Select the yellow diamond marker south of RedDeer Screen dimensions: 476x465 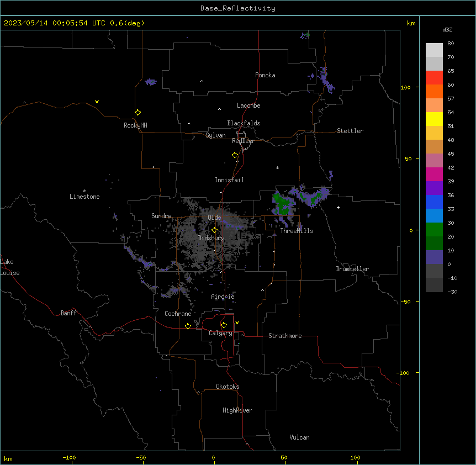(x=235, y=155)
